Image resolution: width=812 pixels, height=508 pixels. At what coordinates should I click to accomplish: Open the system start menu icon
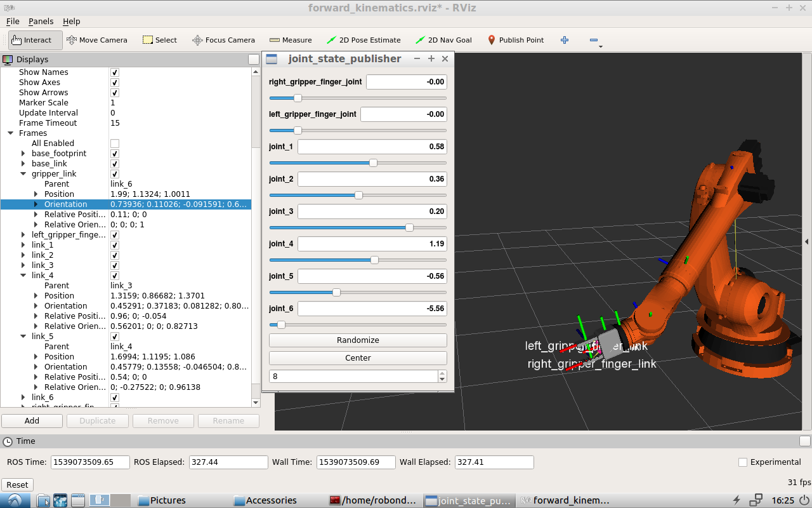[x=14, y=500]
